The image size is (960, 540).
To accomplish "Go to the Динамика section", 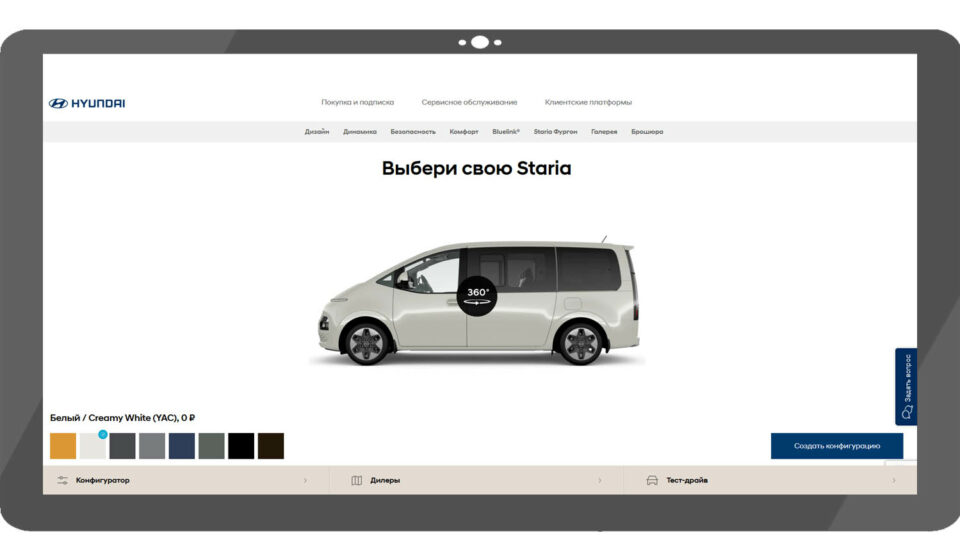I will [359, 132].
